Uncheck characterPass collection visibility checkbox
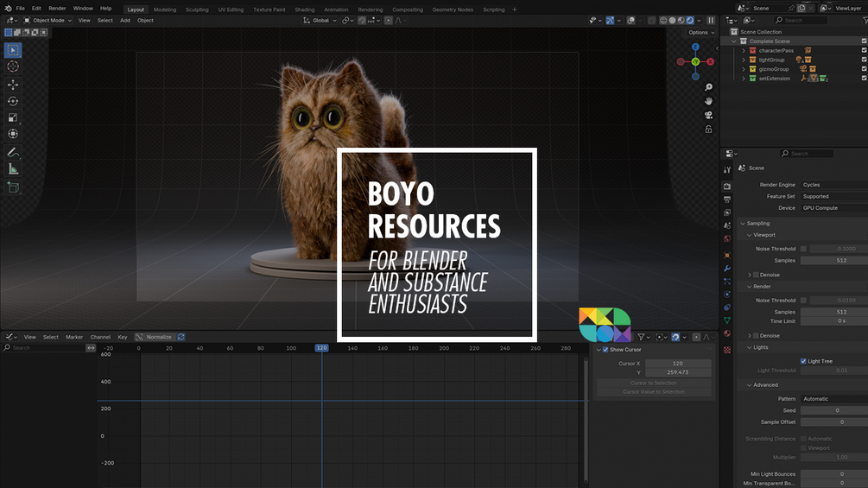This screenshot has width=868, height=488. point(864,51)
